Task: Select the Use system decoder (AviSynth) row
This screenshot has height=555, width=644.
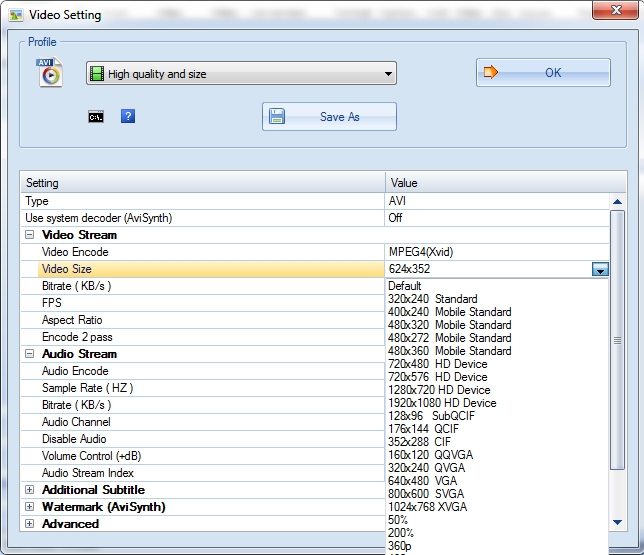Action: coord(315,218)
